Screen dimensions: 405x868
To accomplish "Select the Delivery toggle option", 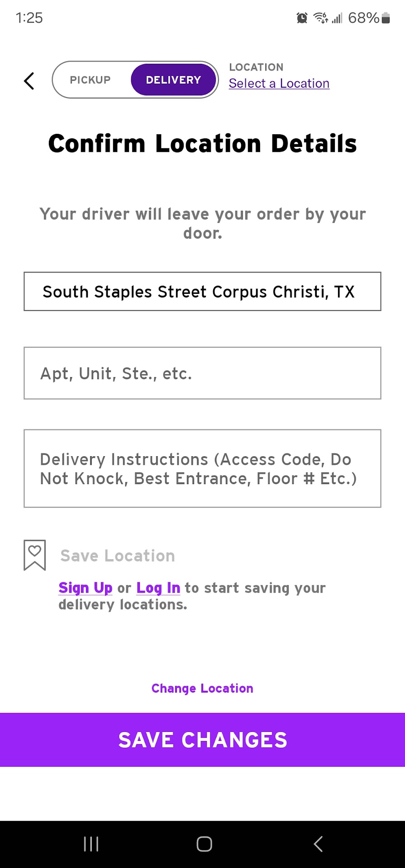I will pos(173,80).
